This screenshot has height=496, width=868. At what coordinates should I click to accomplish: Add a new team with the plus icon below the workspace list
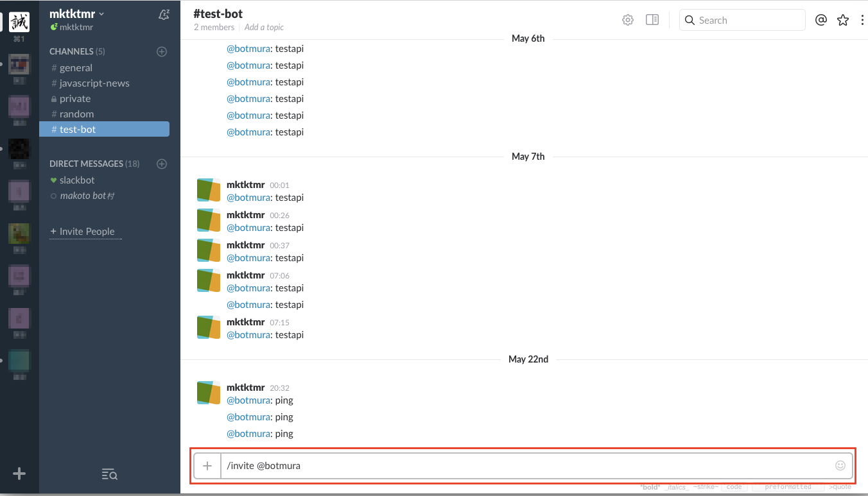[x=19, y=474]
